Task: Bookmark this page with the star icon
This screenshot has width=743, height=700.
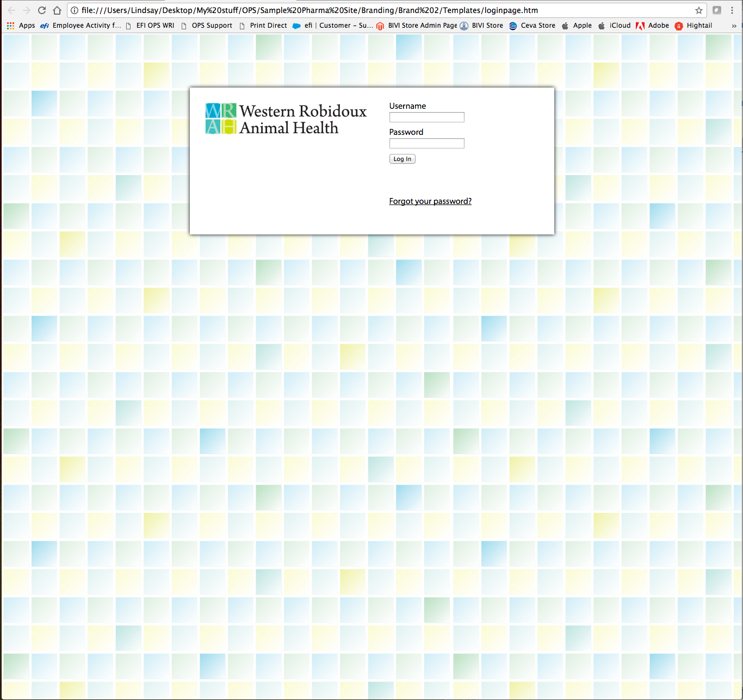Action: click(699, 10)
